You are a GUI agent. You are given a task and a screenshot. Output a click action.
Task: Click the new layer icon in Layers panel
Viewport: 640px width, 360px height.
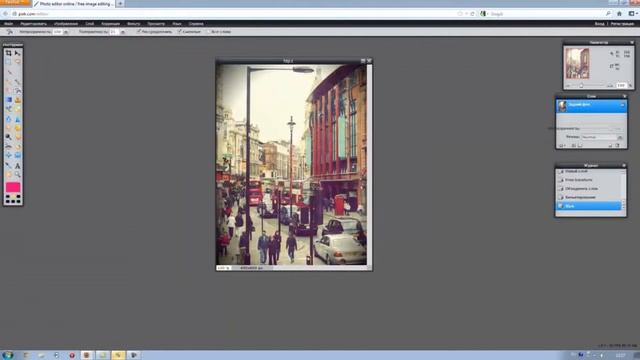pos(610,146)
